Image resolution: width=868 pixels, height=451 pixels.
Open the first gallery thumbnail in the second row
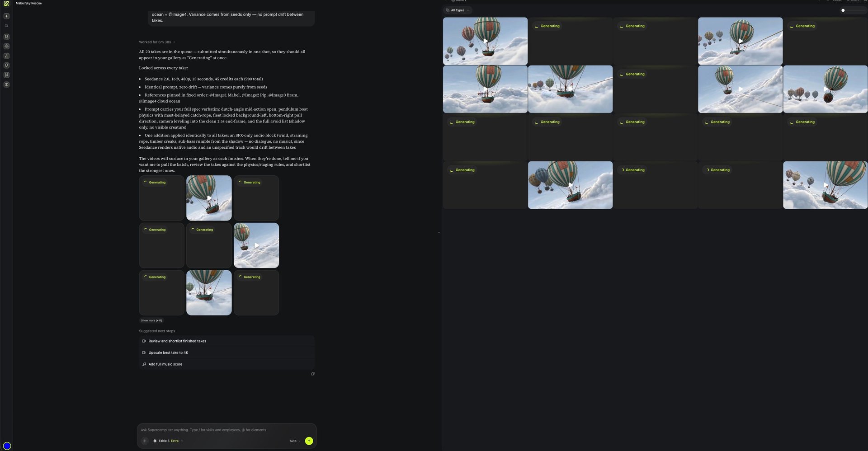[485, 89]
